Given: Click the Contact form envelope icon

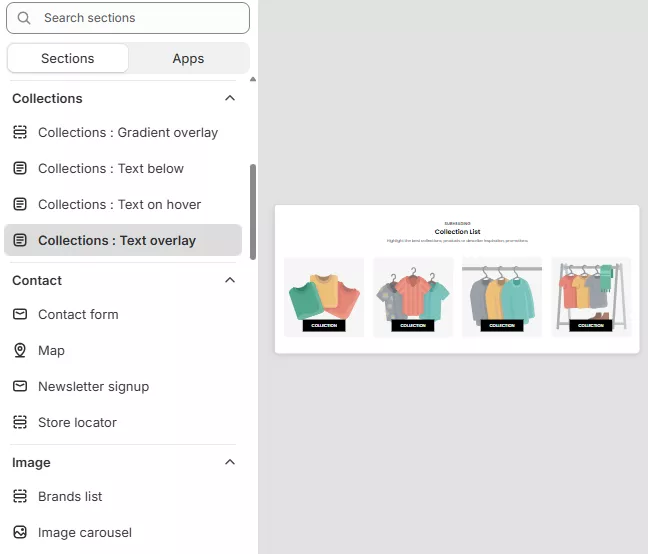Looking at the screenshot, I should click(x=20, y=314).
